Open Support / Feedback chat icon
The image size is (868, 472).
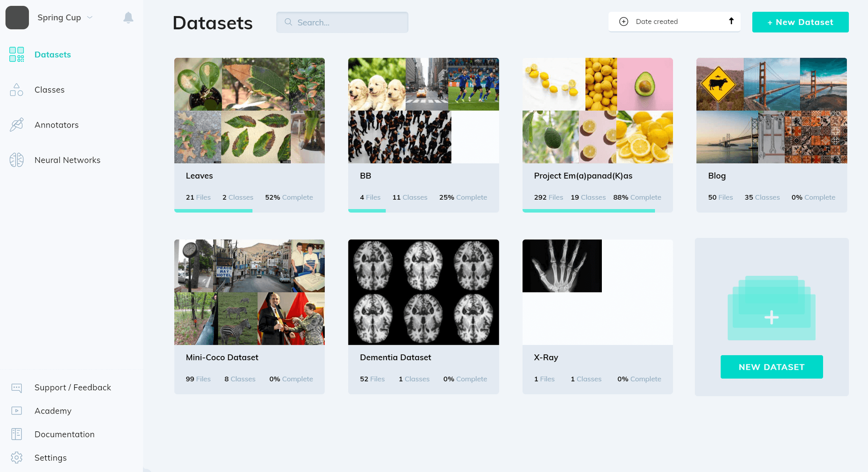(16, 387)
